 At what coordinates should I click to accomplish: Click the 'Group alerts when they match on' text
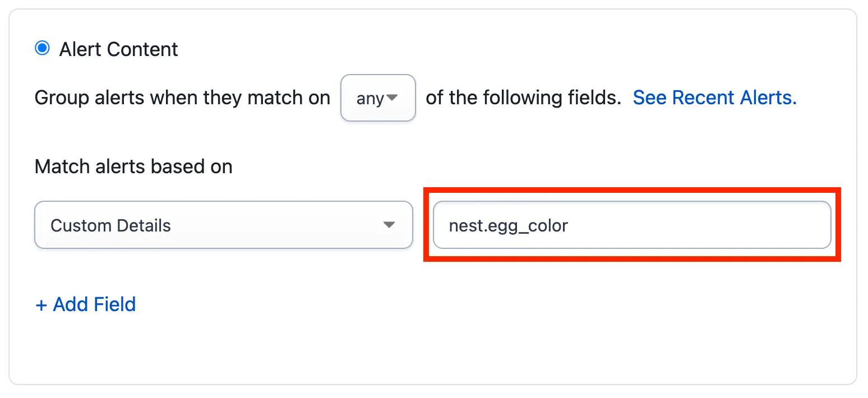[x=182, y=98]
